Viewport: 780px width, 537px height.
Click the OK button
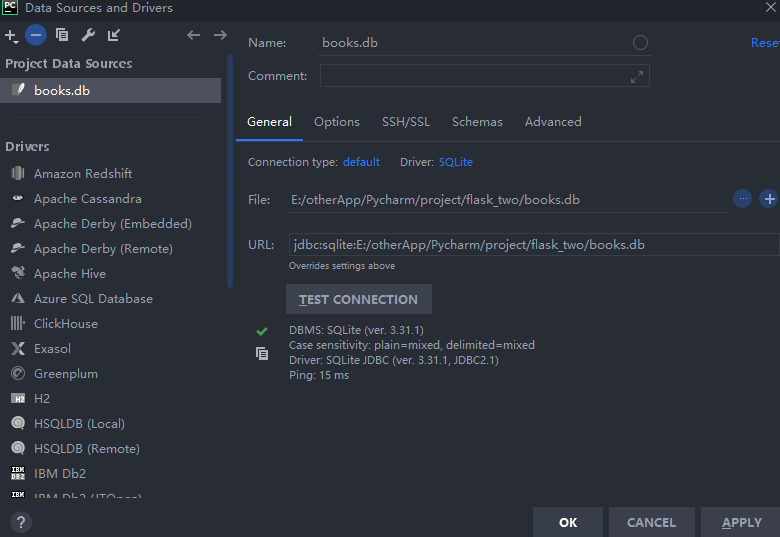(x=568, y=522)
